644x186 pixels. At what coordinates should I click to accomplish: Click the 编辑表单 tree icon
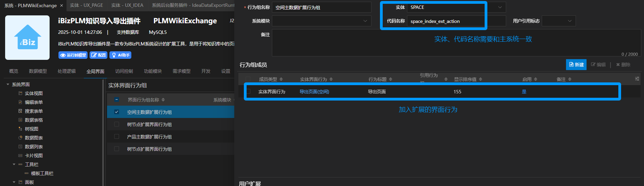point(20,102)
